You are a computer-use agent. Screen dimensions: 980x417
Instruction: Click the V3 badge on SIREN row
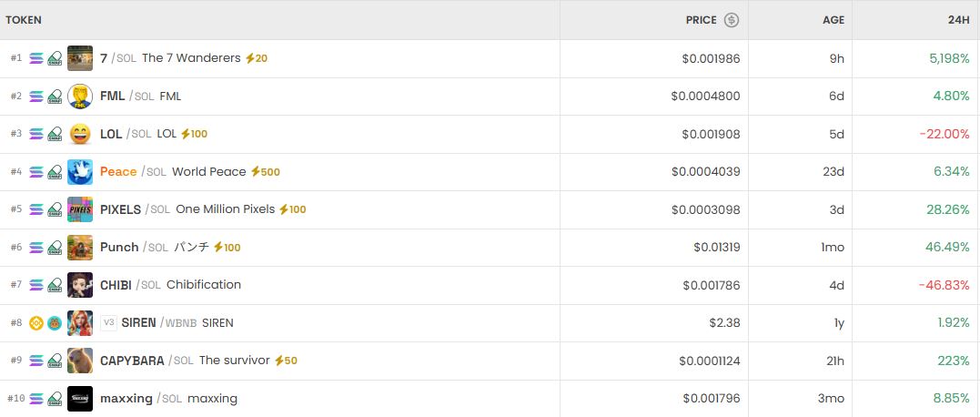coord(108,323)
